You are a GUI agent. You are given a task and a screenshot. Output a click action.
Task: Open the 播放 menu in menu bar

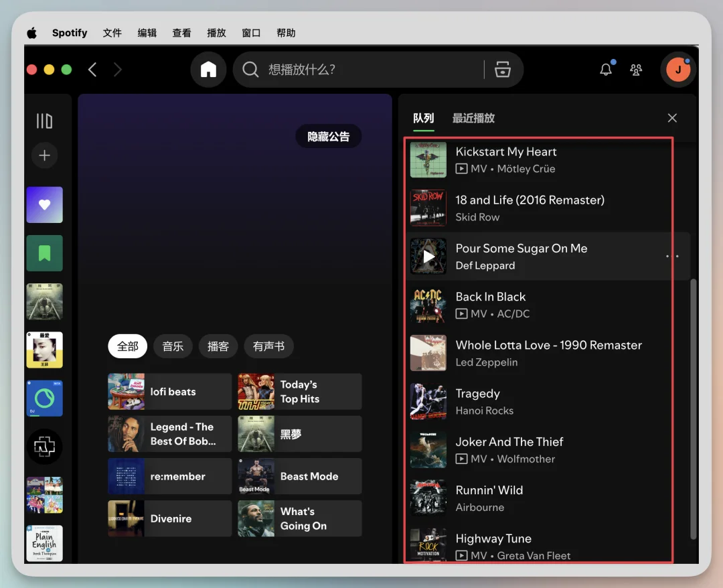tap(216, 33)
